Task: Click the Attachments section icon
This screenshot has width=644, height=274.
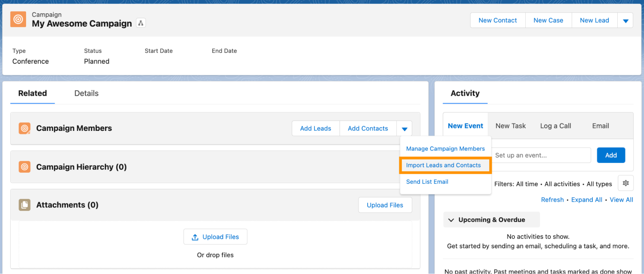Action: [x=24, y=205]
